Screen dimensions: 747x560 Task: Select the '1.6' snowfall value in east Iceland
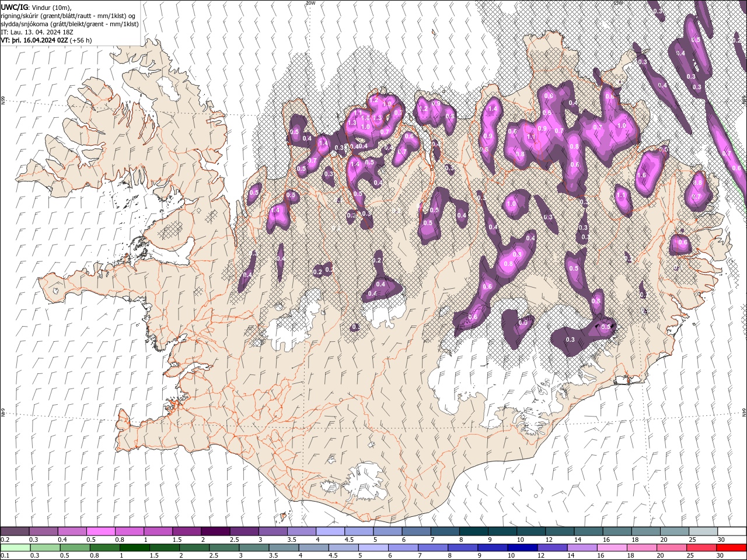point(642,175)
